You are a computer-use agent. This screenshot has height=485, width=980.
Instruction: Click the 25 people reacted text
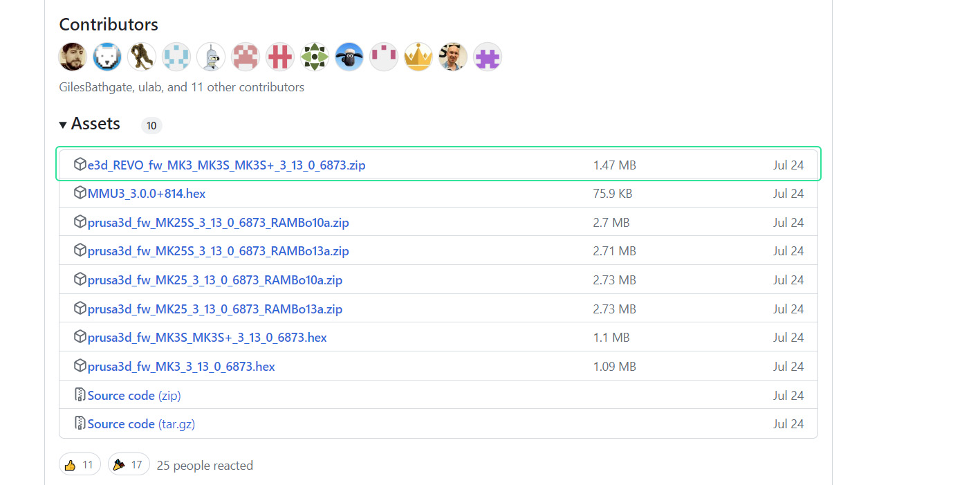click(x=204, y=465)
